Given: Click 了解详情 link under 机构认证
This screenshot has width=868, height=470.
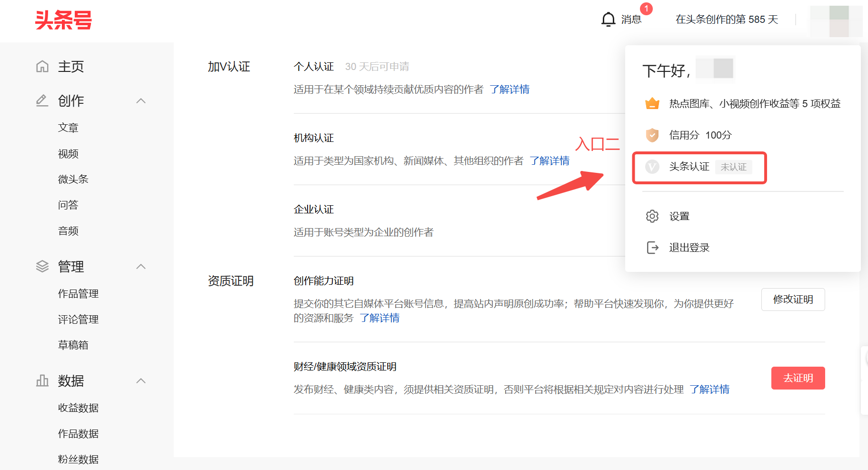Looking at the screenshot, I should pyautogui.click(x=549, y=161).
